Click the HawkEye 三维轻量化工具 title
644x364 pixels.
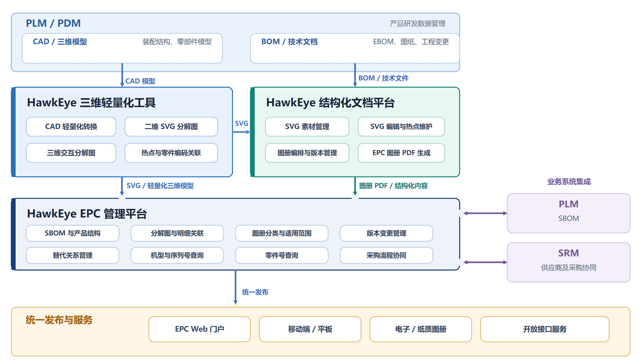[x=91, y=103]
